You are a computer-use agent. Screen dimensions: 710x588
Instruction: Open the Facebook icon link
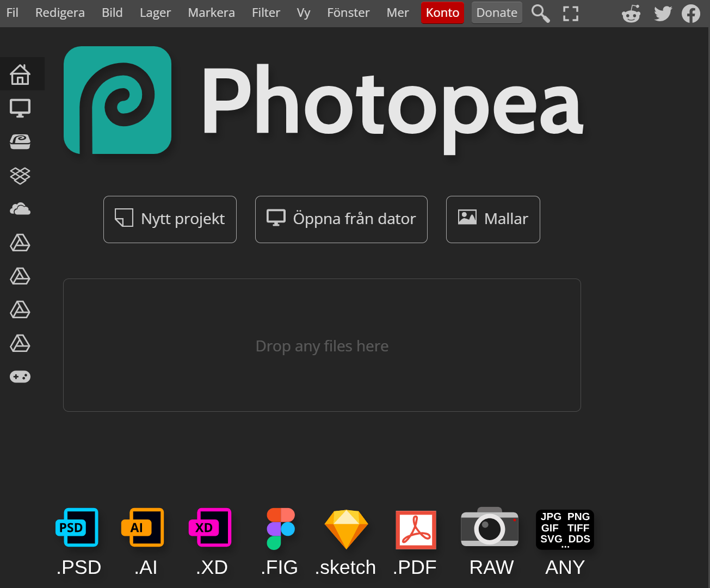[x=691, y=13]
